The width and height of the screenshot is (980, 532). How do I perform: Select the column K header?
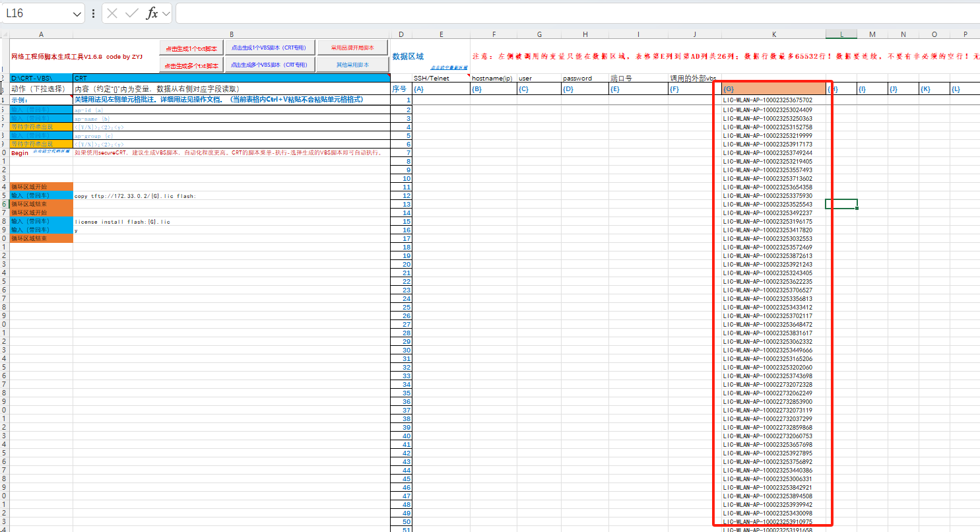coord(773,34)
